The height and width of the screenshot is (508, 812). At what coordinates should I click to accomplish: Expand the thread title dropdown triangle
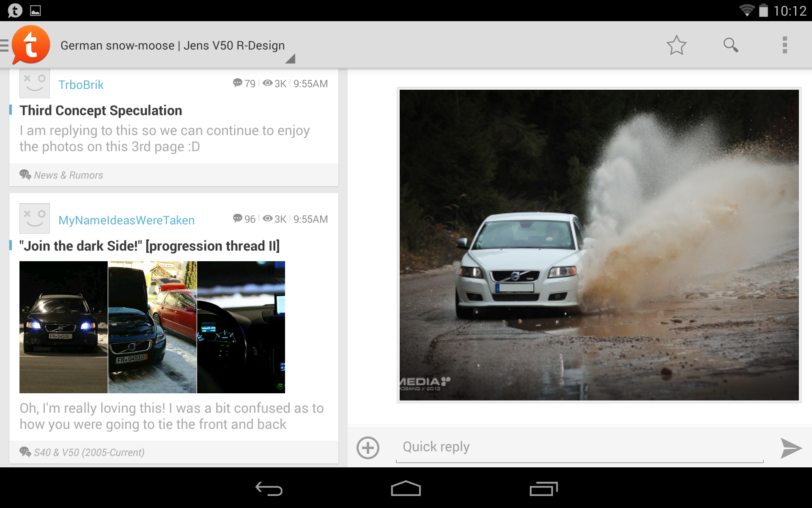click(290, 59)
